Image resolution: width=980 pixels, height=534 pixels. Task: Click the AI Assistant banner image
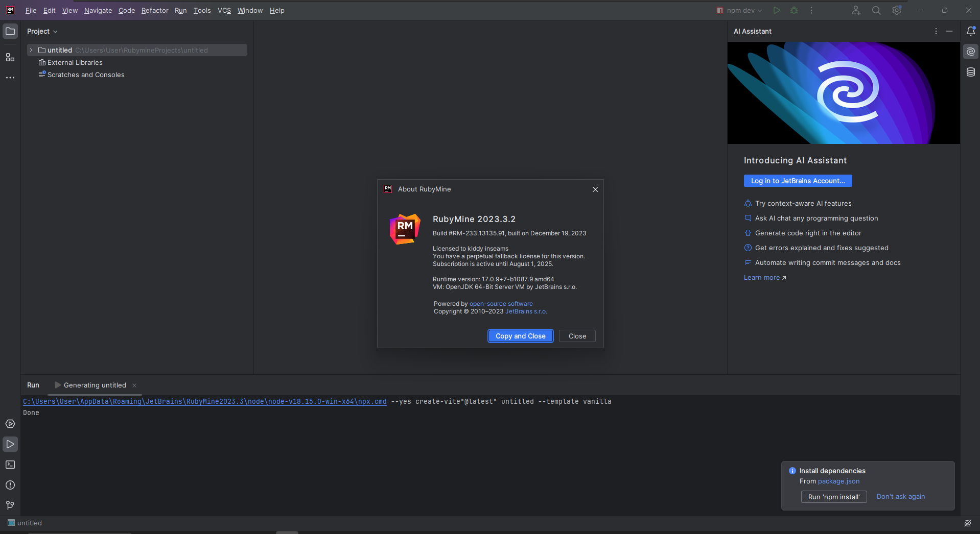(844, 93)
